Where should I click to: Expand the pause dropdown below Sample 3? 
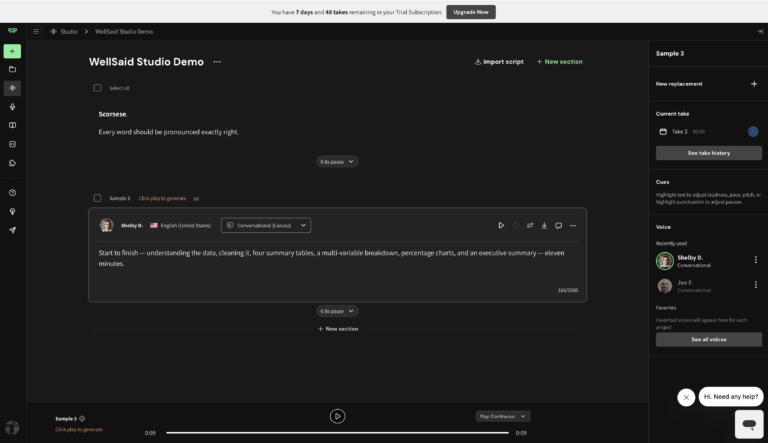pos(337,311)
